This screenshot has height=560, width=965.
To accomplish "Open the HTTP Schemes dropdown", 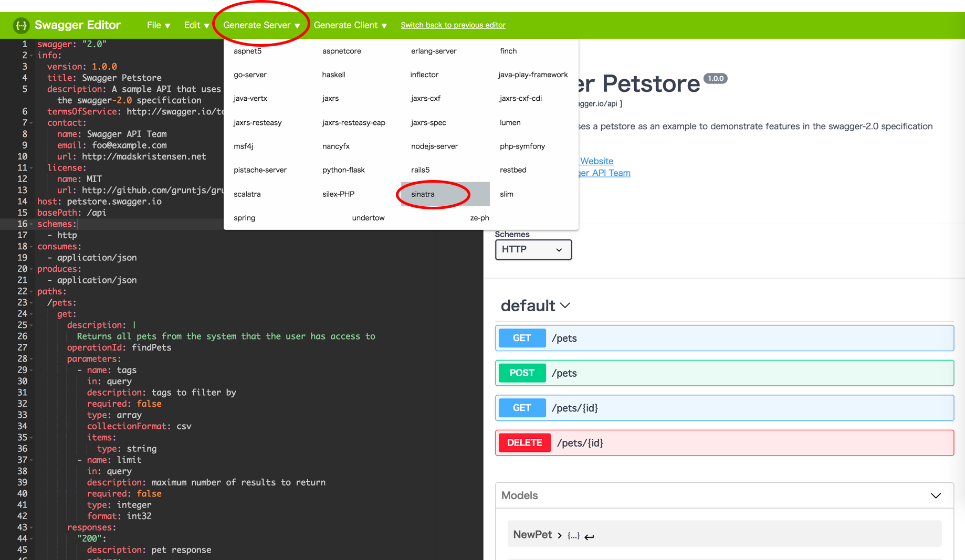I will pos(533,249).
